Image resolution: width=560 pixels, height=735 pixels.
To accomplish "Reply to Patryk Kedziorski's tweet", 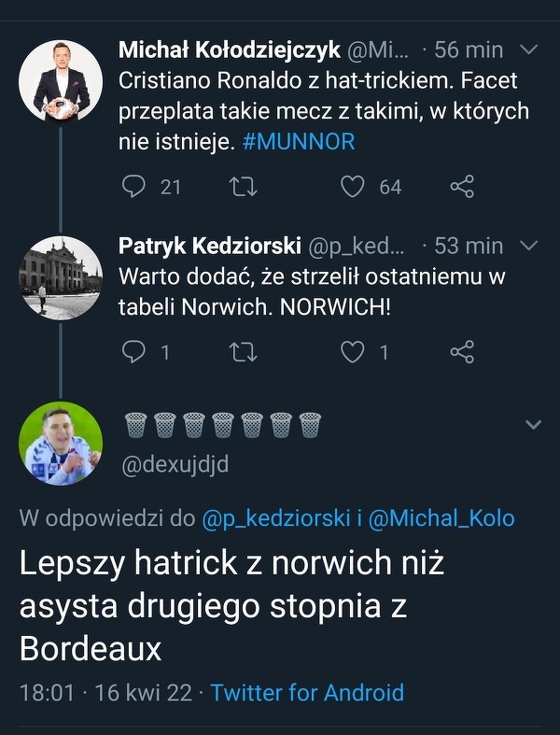I will pyautogui.click(x=135, y=352).
